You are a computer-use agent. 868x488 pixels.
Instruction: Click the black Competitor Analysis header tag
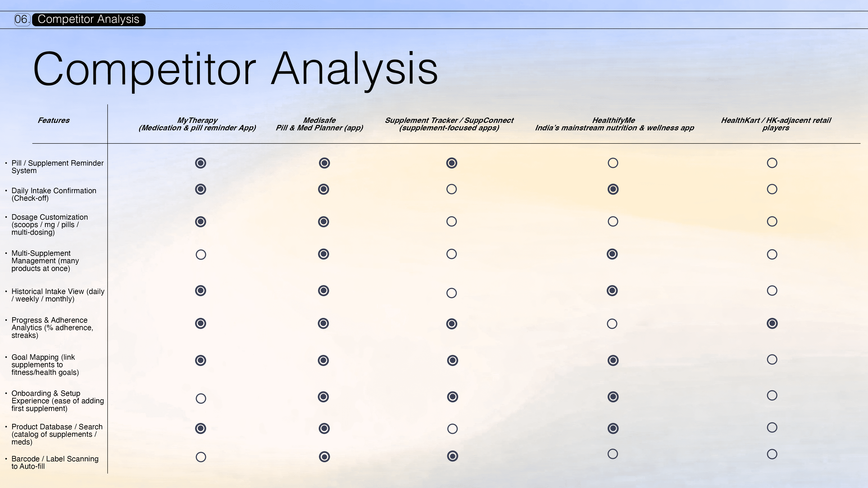click(x=89, y=19)
